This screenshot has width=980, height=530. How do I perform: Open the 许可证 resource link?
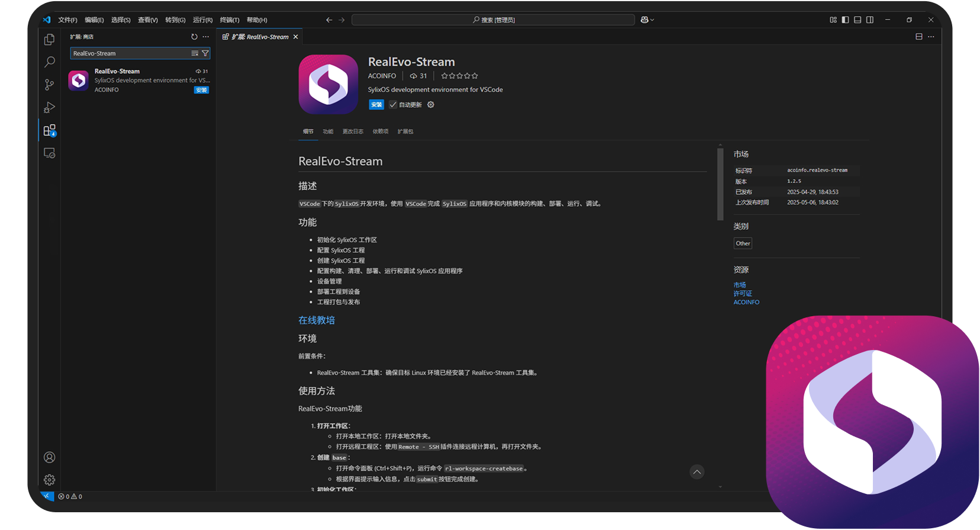[x=743, y=294]
